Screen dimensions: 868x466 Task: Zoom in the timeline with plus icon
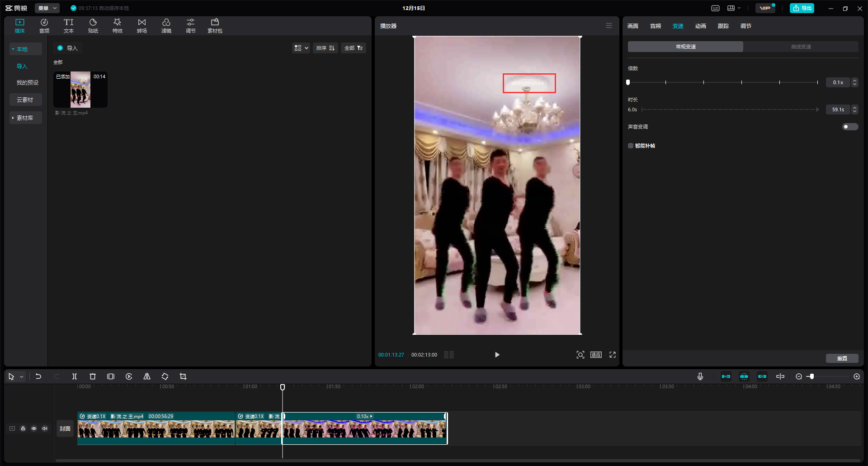(x=857, y=376)
